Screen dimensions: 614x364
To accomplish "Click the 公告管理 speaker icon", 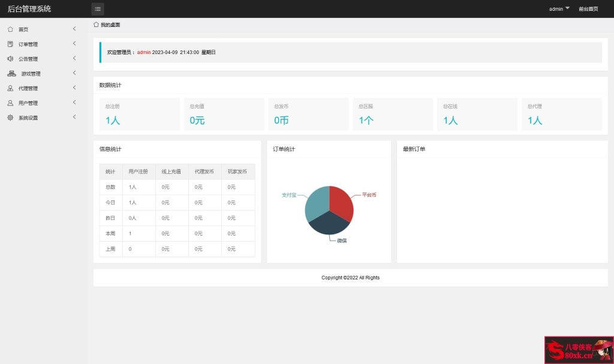I will pyautogui.click(x=10, y=59).
